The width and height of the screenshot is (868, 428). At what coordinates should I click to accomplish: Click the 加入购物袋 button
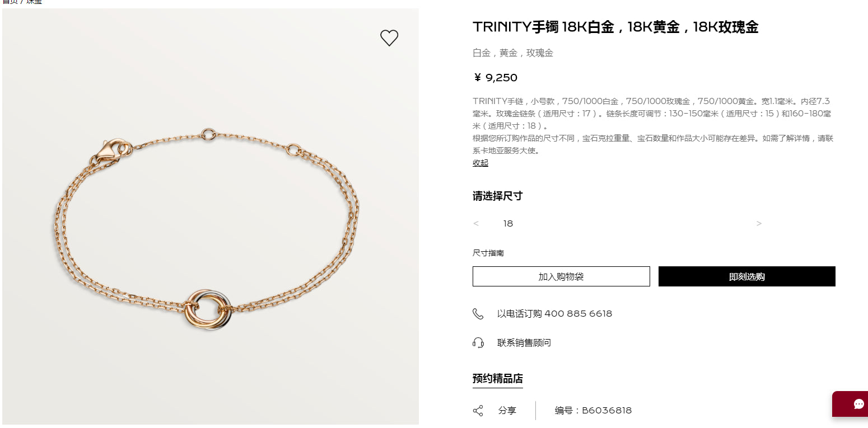(x=561, y=276)
